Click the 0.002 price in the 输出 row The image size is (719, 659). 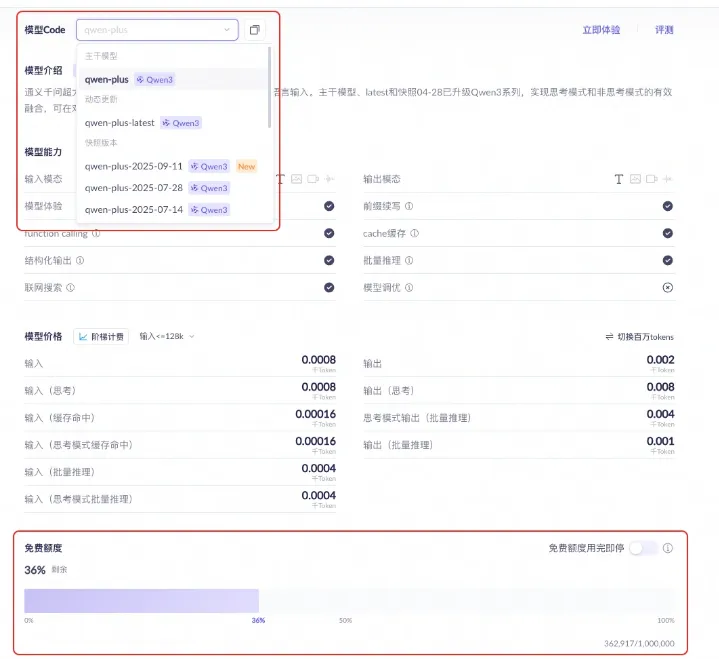(x=660, y=360)
